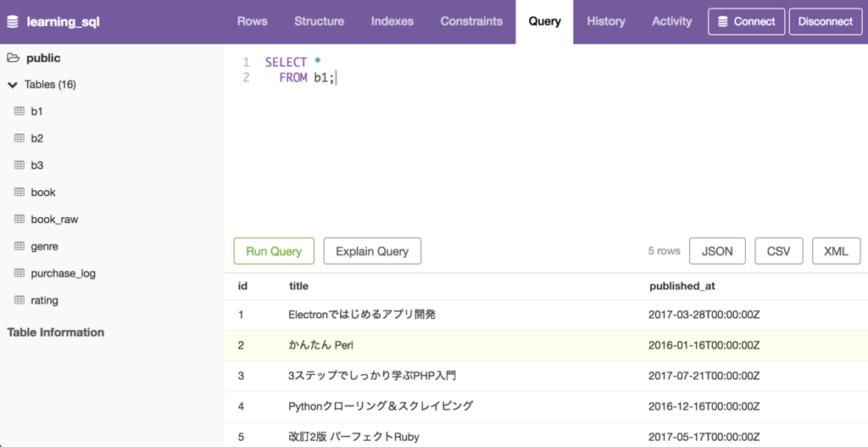The height and width of the screenshot is (447, 868).
Task: Select the b2 table in sidebar
Action: point(37,138)
